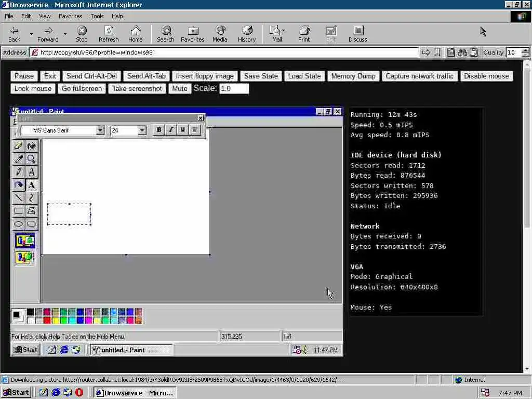Pick the black swatch in Paint palette top row
The image size is (532, 399).
(x=30, y=312)
